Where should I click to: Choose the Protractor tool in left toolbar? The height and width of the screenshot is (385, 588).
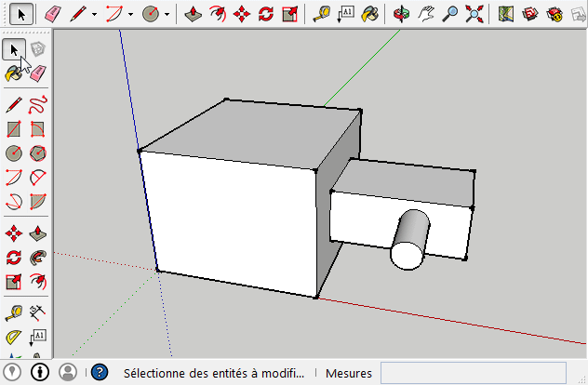(x=14, y=335)
